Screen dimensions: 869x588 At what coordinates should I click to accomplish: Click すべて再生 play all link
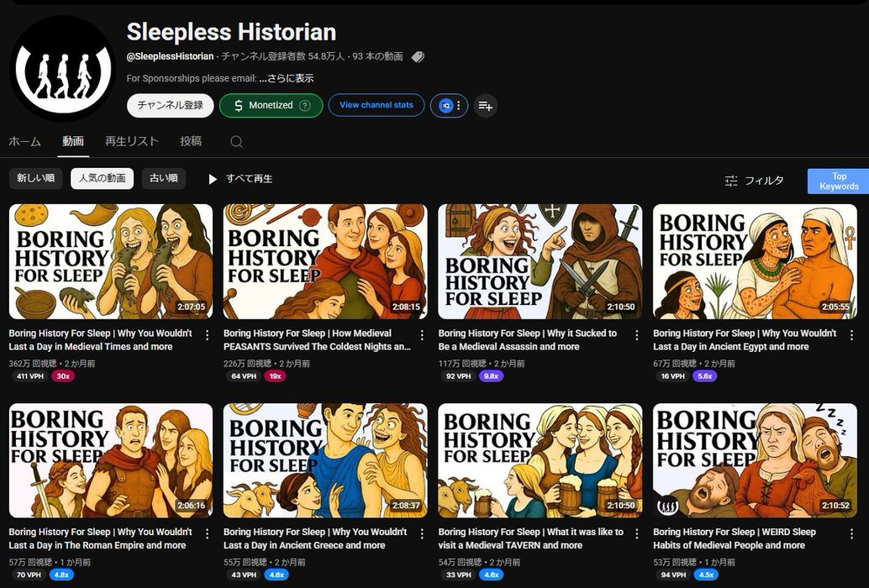pos(250,179)
